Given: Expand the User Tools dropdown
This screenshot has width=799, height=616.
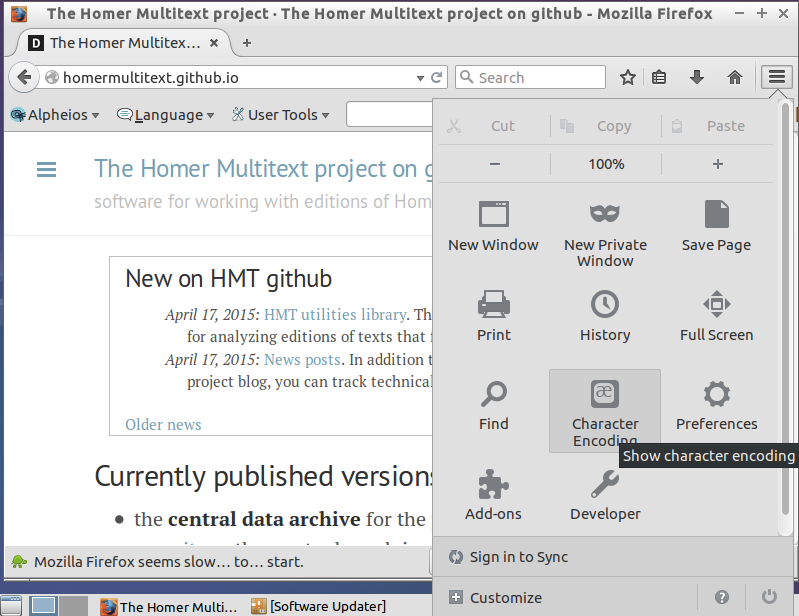Looking at the screenshot, I should (280, 115).
